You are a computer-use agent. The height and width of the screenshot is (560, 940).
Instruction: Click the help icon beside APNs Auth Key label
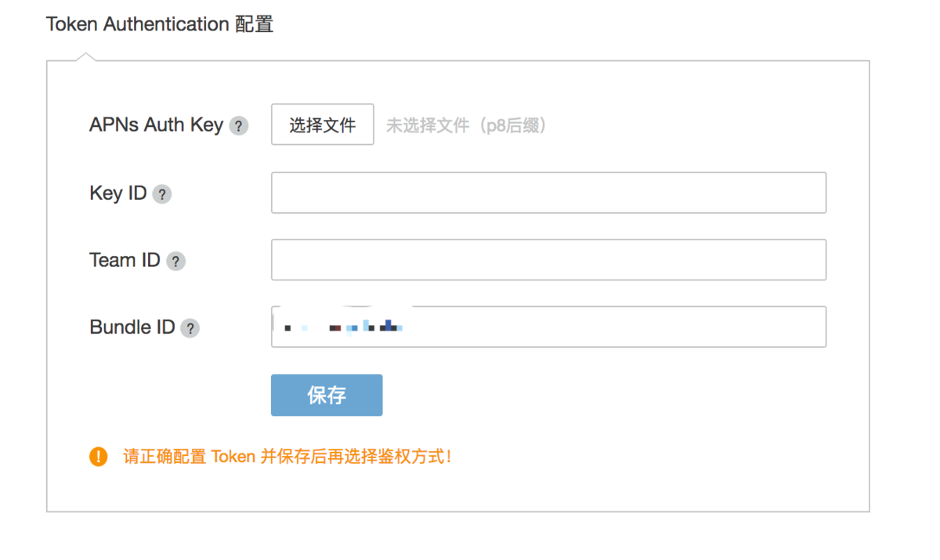(237, 125)
